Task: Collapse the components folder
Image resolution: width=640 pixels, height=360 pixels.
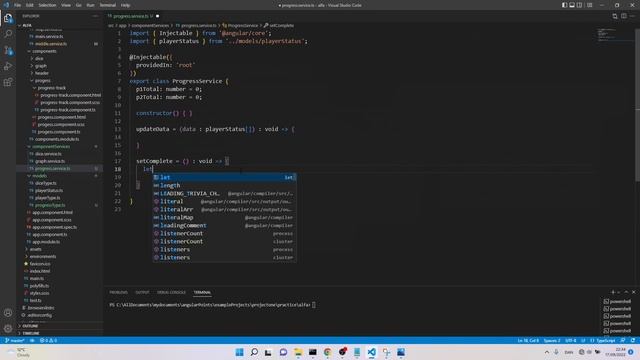Action: click(44, 51)
